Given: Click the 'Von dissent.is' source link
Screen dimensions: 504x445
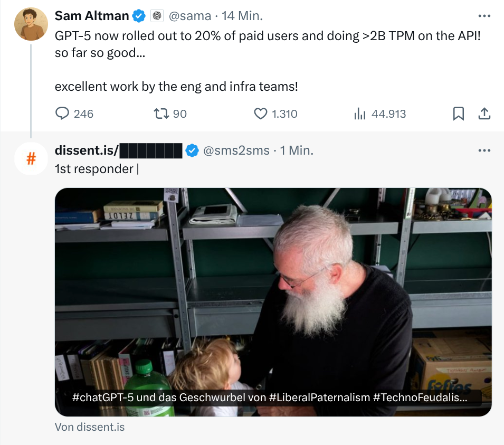Looking at the screenshot, I should [x=90, y=427].
